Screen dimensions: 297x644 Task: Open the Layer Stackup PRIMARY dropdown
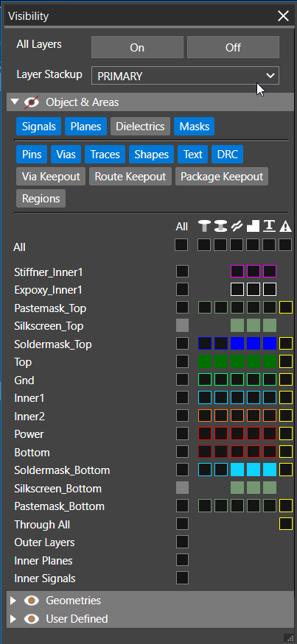click(x=185, y=76)
